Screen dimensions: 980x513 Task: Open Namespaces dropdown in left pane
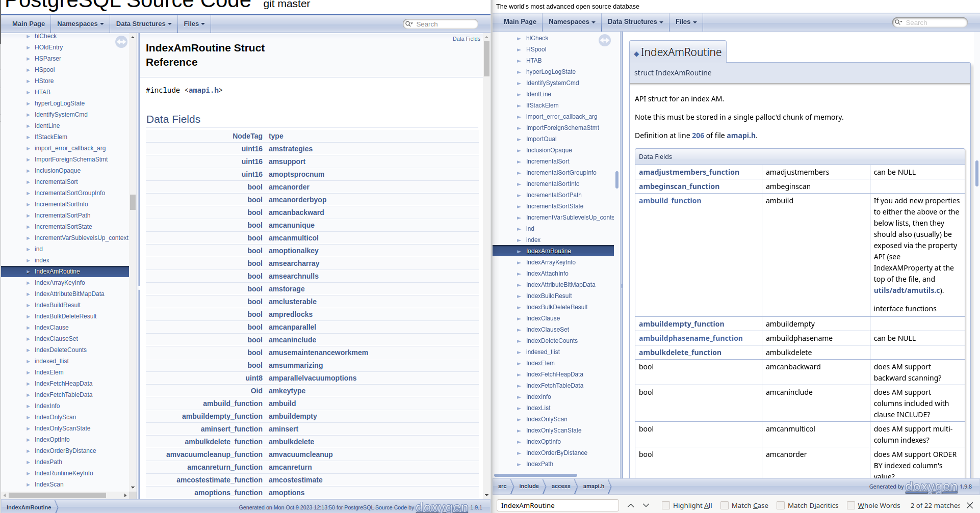pos(80,24)
